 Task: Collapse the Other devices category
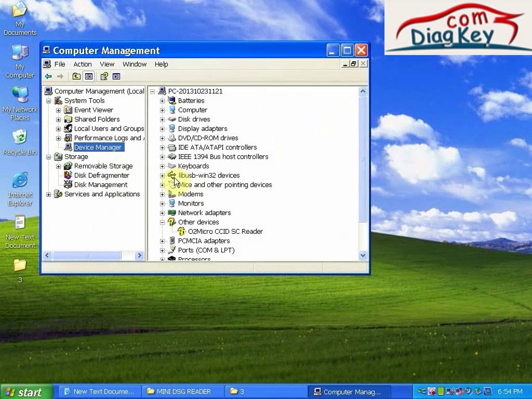click(162, 222)
